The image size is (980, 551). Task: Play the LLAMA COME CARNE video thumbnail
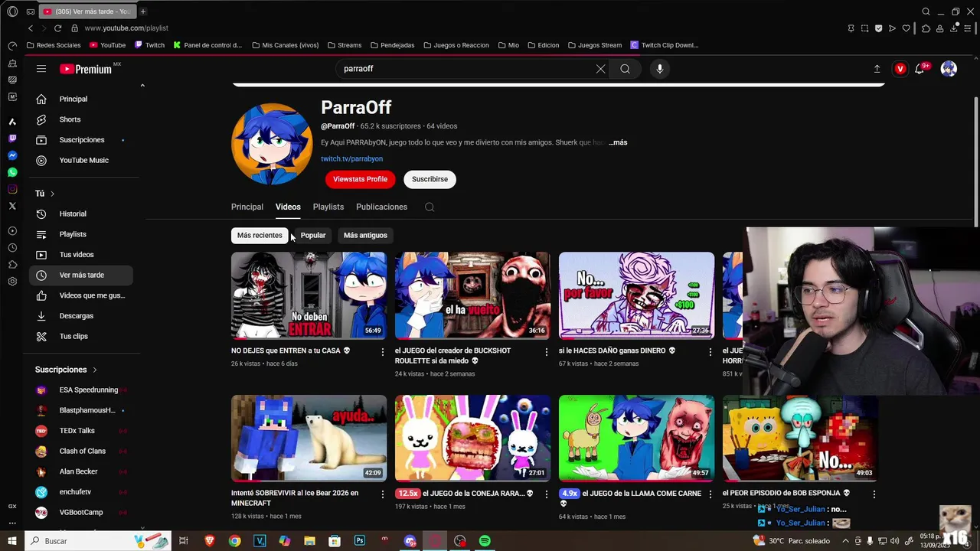click(636, 438)
